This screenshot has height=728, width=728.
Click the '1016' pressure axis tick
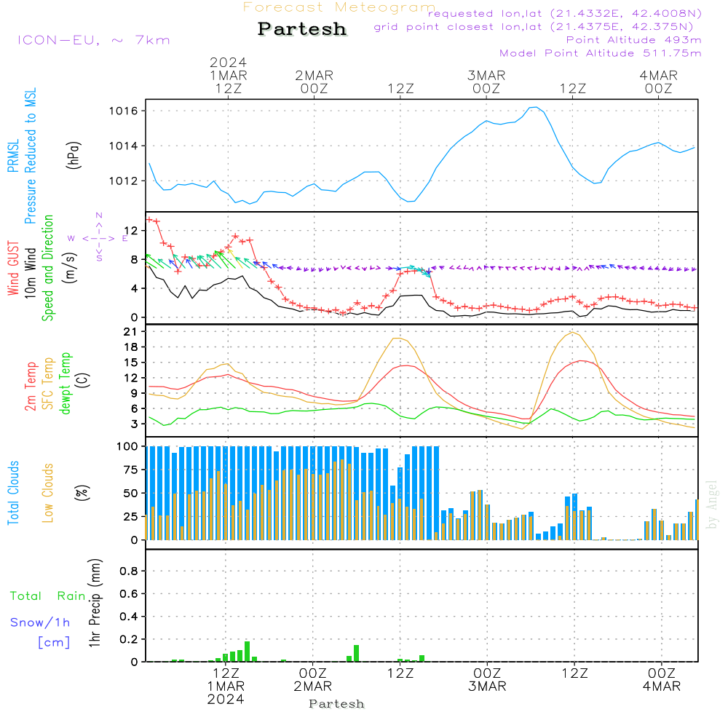124,111
